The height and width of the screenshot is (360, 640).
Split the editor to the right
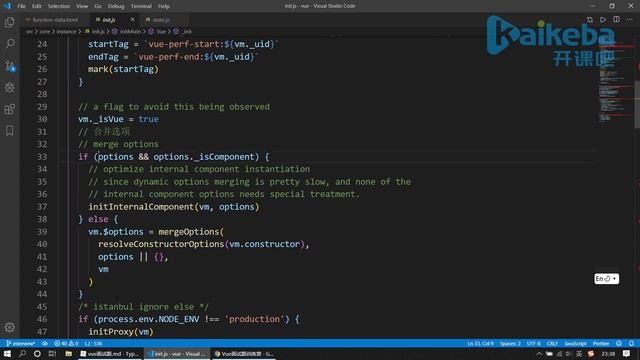616,20
